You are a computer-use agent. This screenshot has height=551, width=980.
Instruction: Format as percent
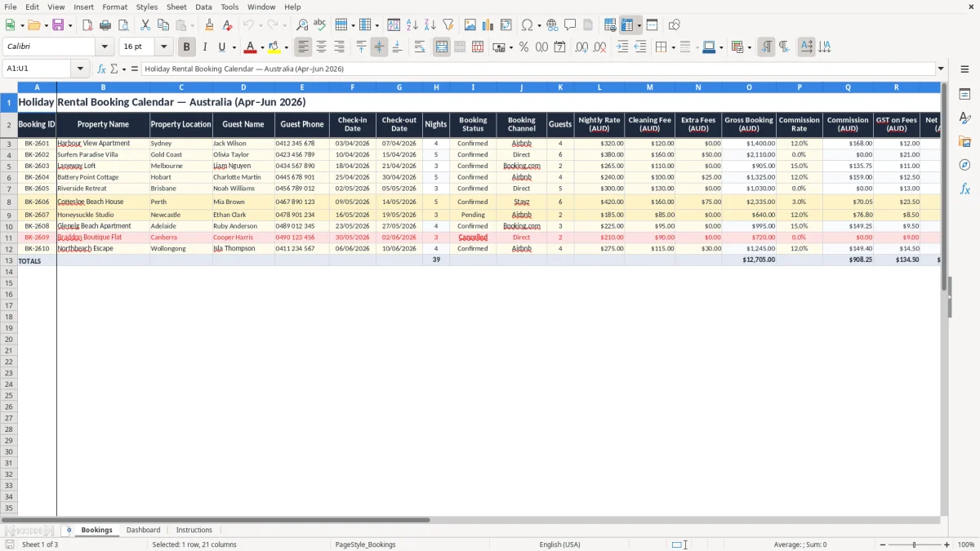[x=523, y=47]
